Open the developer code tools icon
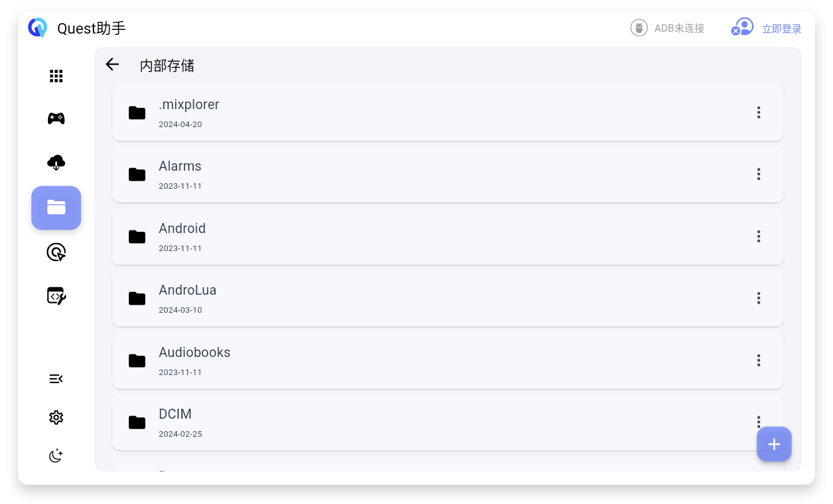Image resolution: width=833 pixels, height=504 pixels. (56, 295)
